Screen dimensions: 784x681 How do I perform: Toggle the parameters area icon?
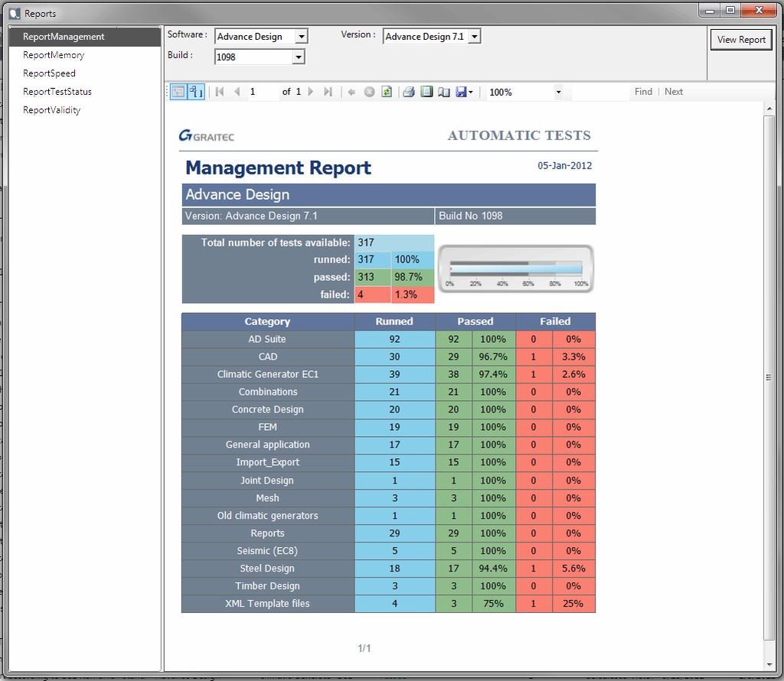click(x=196, y=92)
